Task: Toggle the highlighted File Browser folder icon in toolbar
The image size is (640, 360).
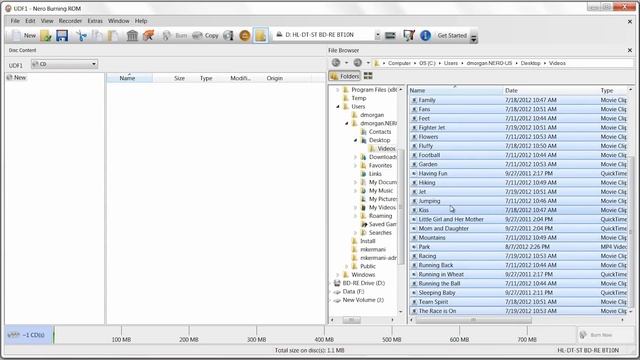Action: click(260, 36)
